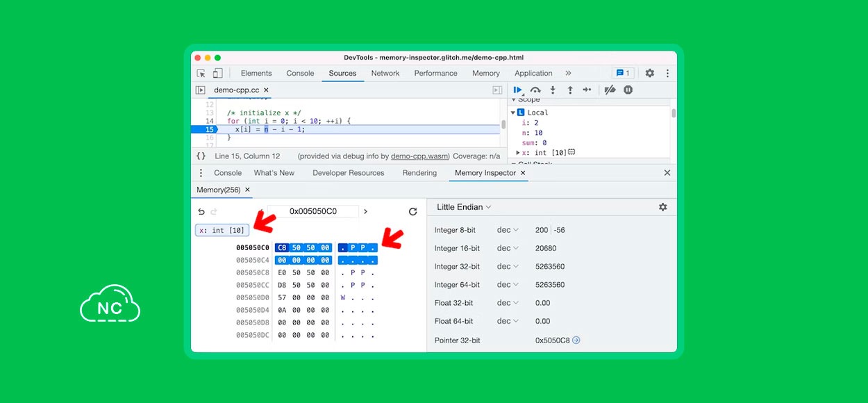Expand the x: int [10] variable
Viewport: 868px width, 403px height.
click(518, 152)
